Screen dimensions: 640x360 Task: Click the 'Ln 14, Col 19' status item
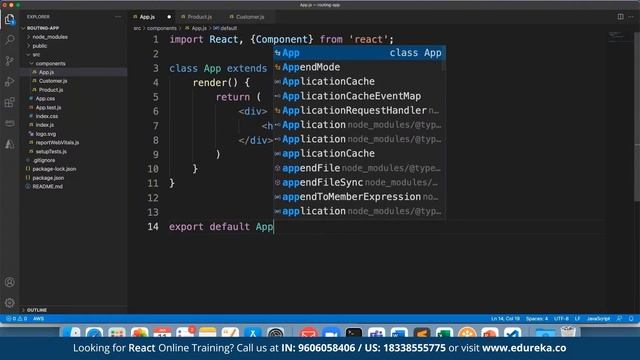click(505, 318)
